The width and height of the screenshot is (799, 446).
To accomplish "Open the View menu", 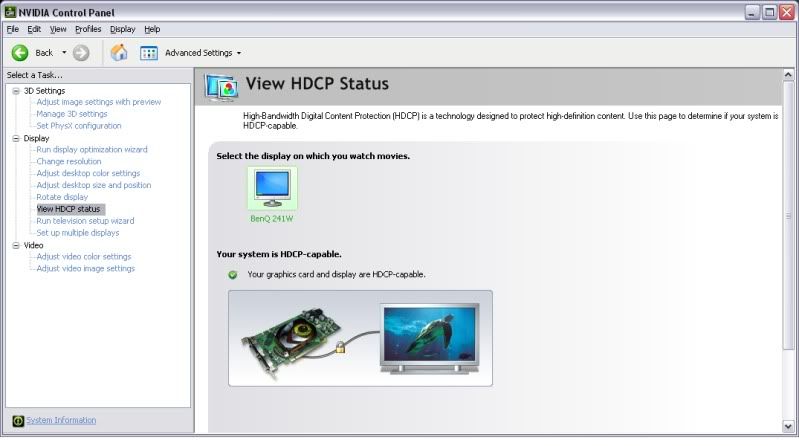I will (58, 29).
